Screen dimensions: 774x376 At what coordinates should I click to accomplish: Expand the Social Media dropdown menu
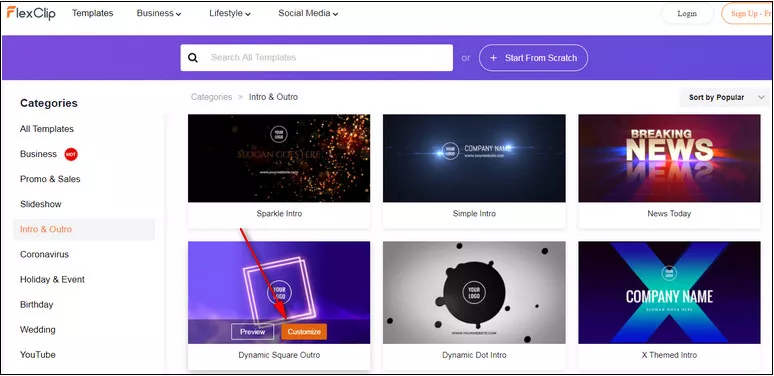coord(308,13)
